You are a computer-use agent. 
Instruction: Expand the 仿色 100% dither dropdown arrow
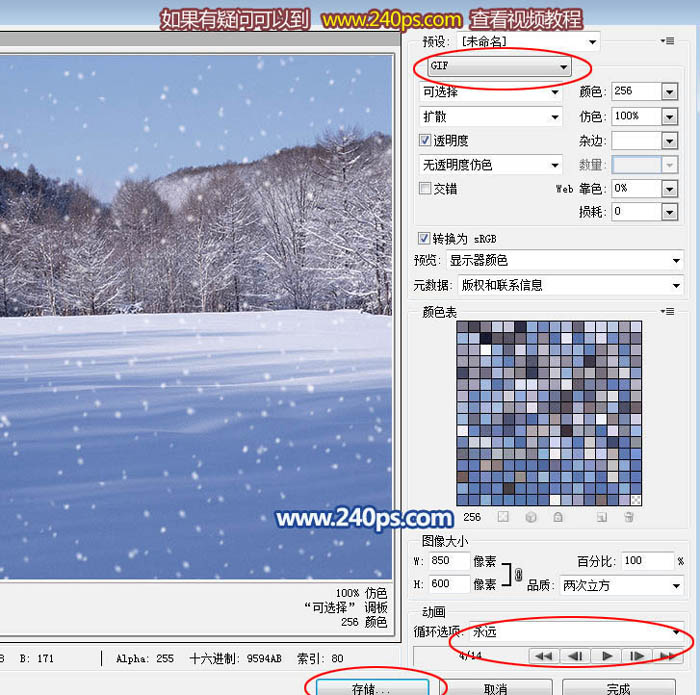[670, 117]
